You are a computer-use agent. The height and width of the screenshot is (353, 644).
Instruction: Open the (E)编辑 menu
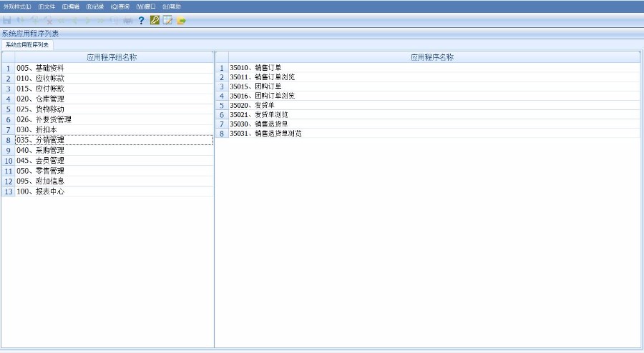pyautogui.click(x=71, y=6)
